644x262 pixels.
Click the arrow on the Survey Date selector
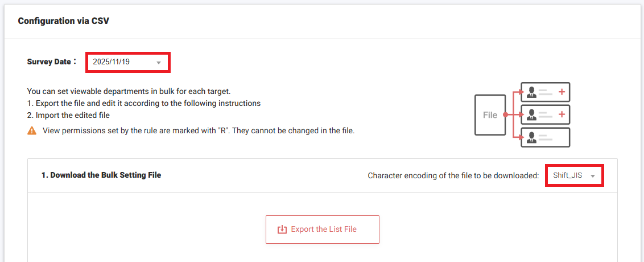tap(159, 63)
